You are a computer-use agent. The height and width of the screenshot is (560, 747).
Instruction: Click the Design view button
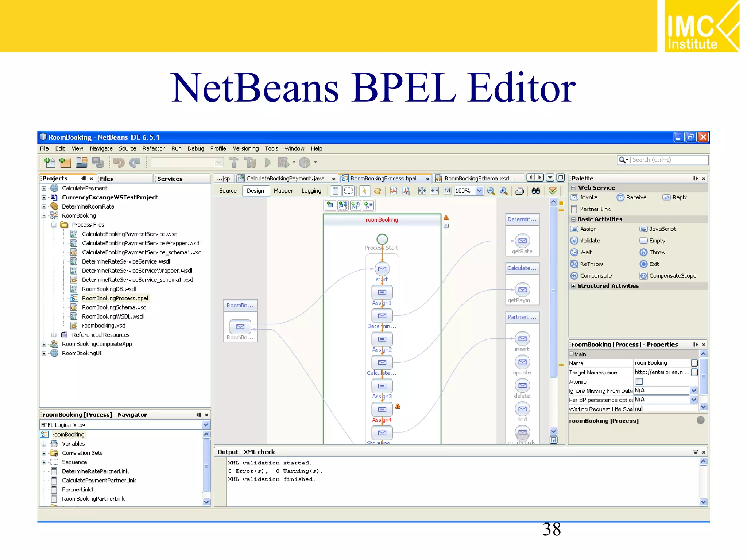tap(255, 191)
